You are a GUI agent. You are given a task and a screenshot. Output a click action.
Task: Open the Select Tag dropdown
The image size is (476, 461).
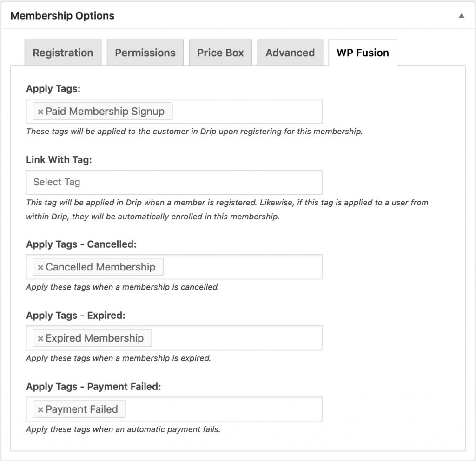174,182
